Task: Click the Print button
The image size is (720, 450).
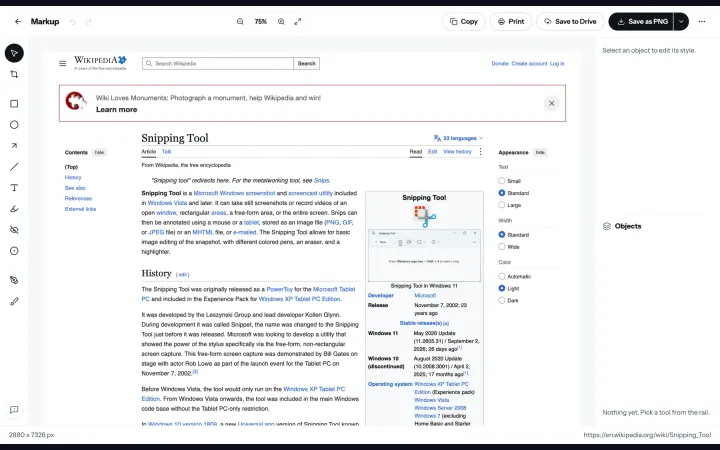Action: coord(511,22)
